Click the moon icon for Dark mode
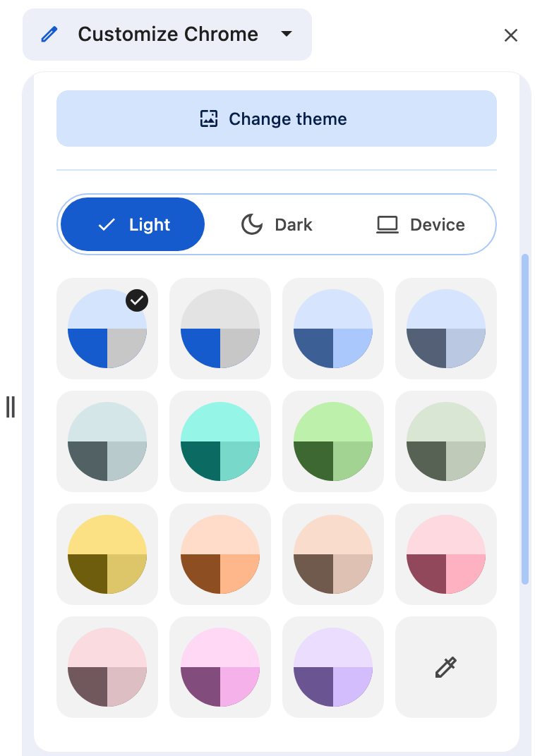This screenshot has width=535, height=756. pyautogui.click(x=252, y=225)
